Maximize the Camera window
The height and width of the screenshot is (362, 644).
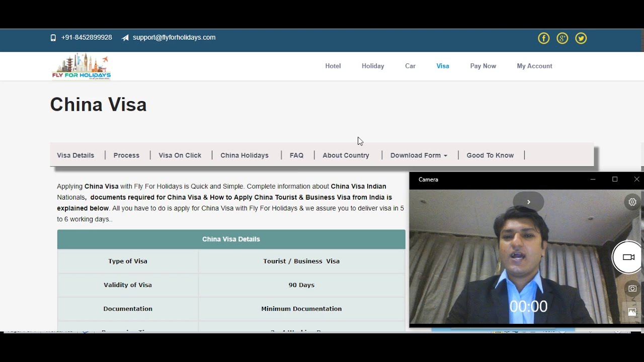615,179
